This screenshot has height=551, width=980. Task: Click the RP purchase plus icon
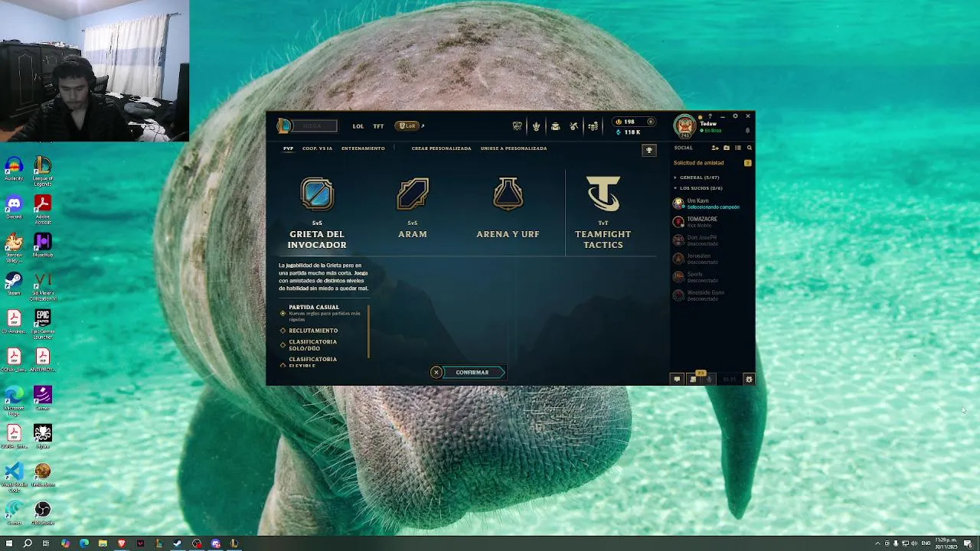tap(651, 122)
